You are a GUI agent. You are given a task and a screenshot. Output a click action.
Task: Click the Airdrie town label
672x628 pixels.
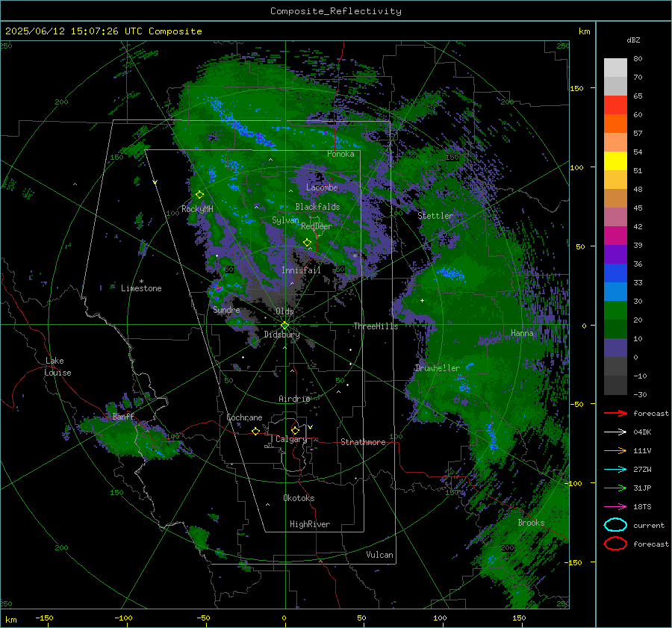click(294, 399)
